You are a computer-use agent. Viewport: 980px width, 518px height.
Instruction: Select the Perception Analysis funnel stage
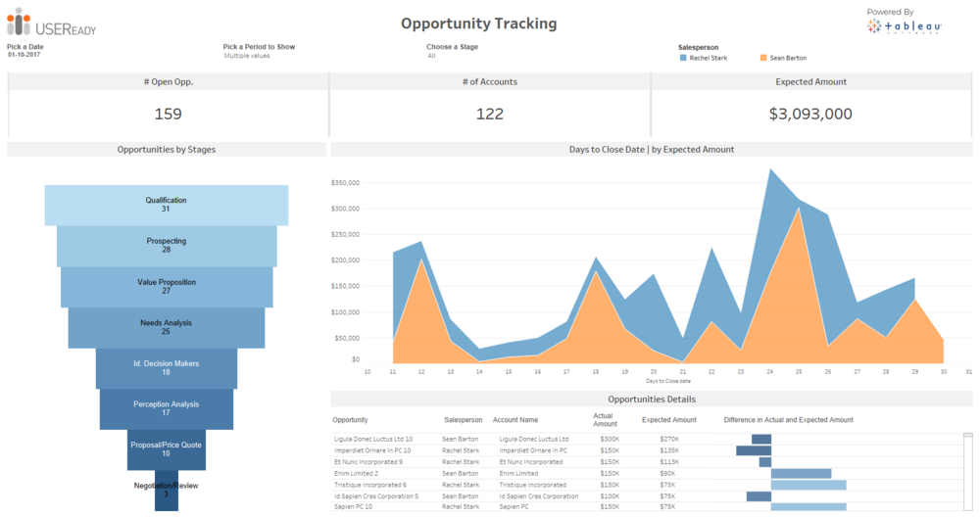167,409
